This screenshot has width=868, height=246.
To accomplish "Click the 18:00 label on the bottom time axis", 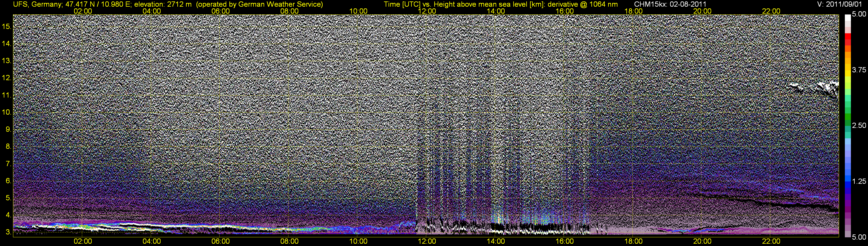I will (633, 241).
